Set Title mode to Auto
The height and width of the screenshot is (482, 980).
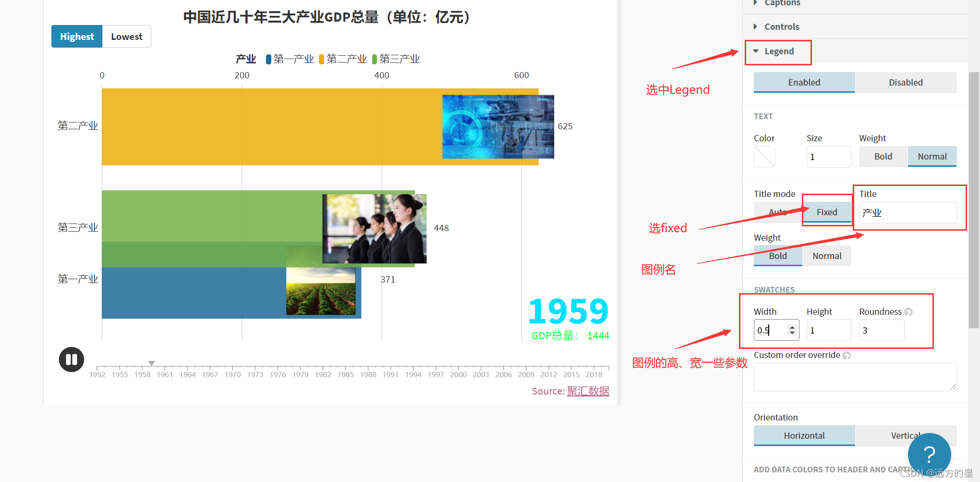tap(778, 212)
